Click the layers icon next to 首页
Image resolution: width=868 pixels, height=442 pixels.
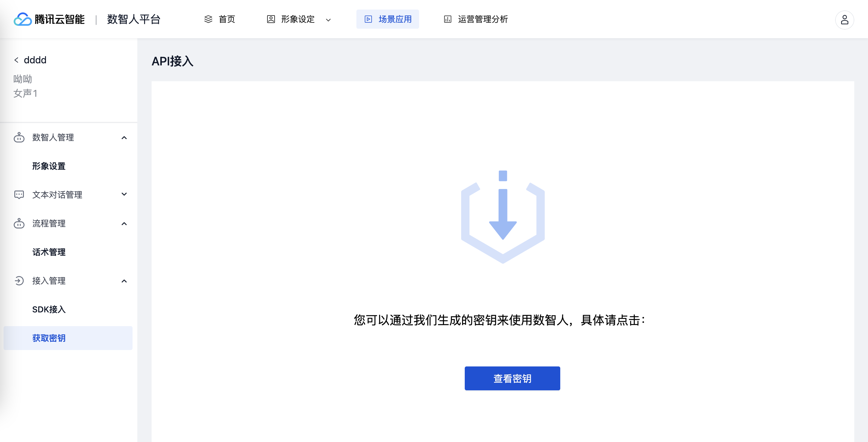click(208, 19)
